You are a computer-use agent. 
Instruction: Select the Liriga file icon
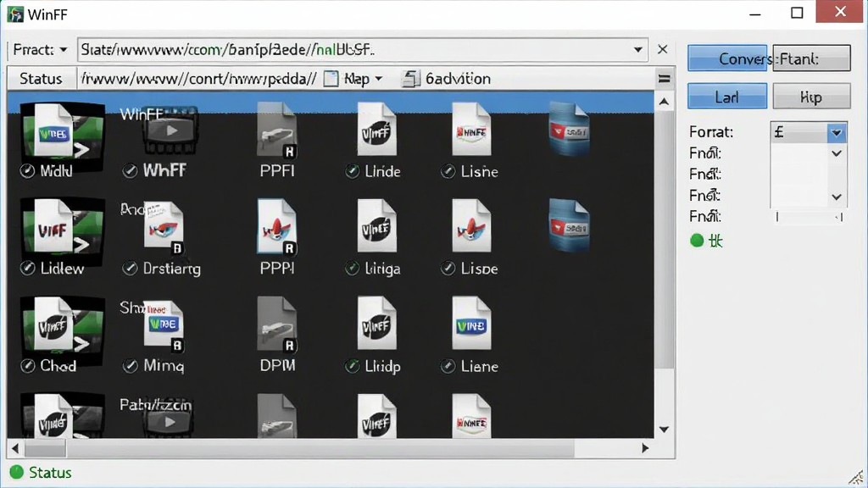376,225
